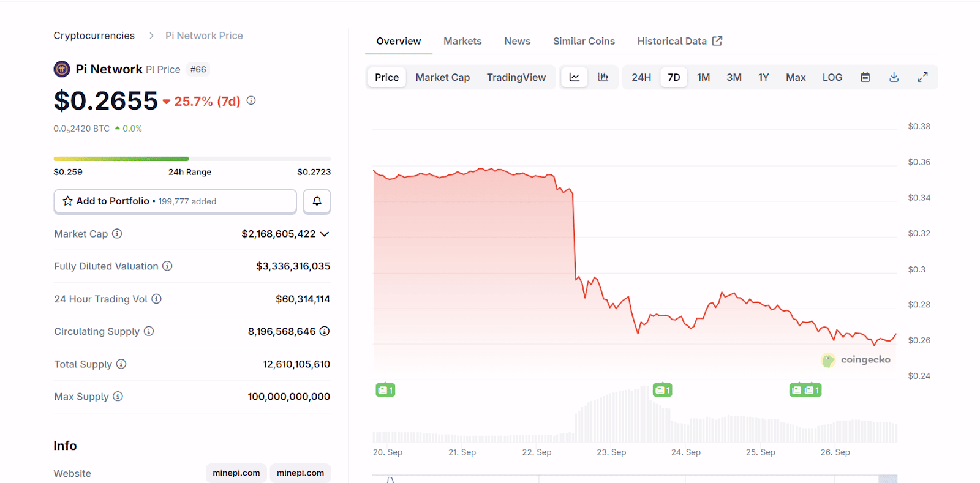Expand the Market Cap chevron
This screenshot has width=980, height=483.
(325, 234)
